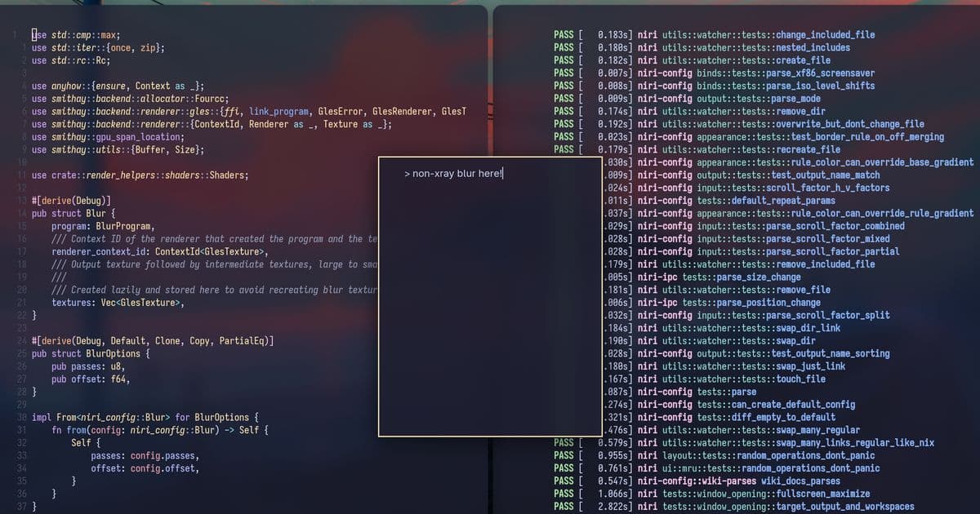
Task: Click terminal line 'test_output_name_sorting'
Action: coord(830,354)
